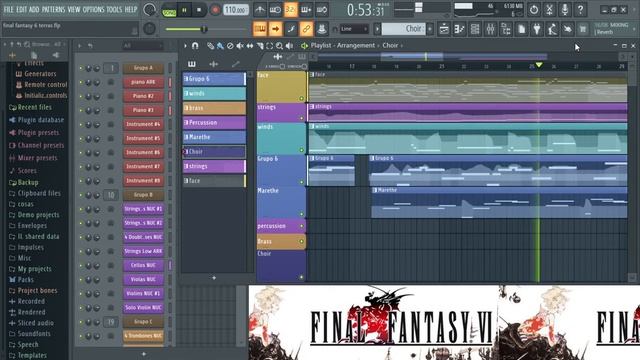The width and height of the screenshot is (640, 360).
Task: Open help via question mark icon
Action: [x=580, y=9]
